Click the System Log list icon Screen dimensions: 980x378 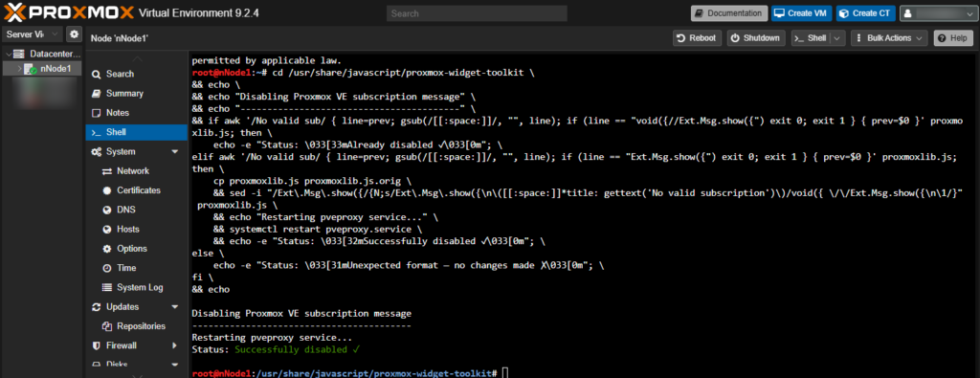pyautogui.click(x=107, y=287)
